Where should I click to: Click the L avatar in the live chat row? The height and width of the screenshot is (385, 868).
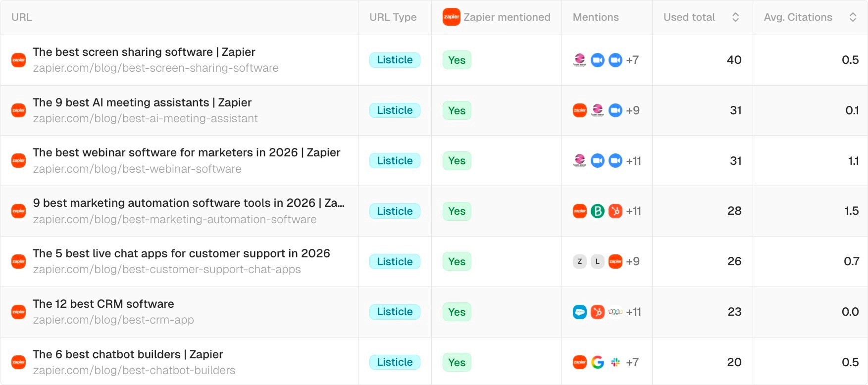coord(598,261)
